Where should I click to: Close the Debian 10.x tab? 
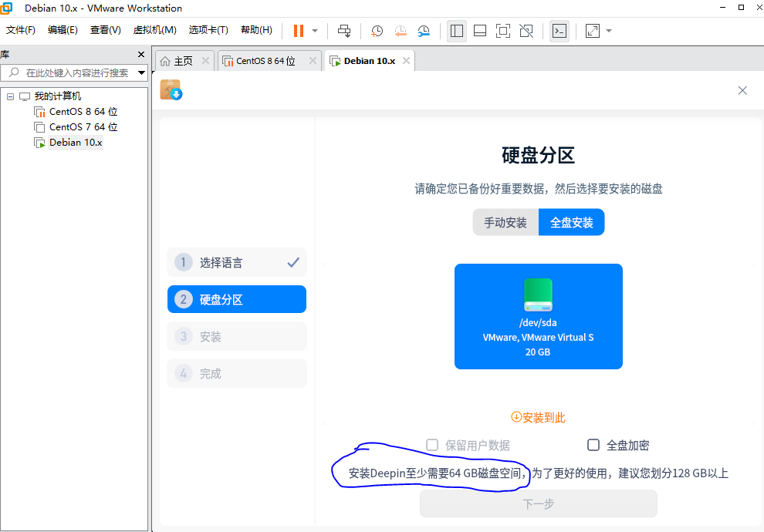407,61
